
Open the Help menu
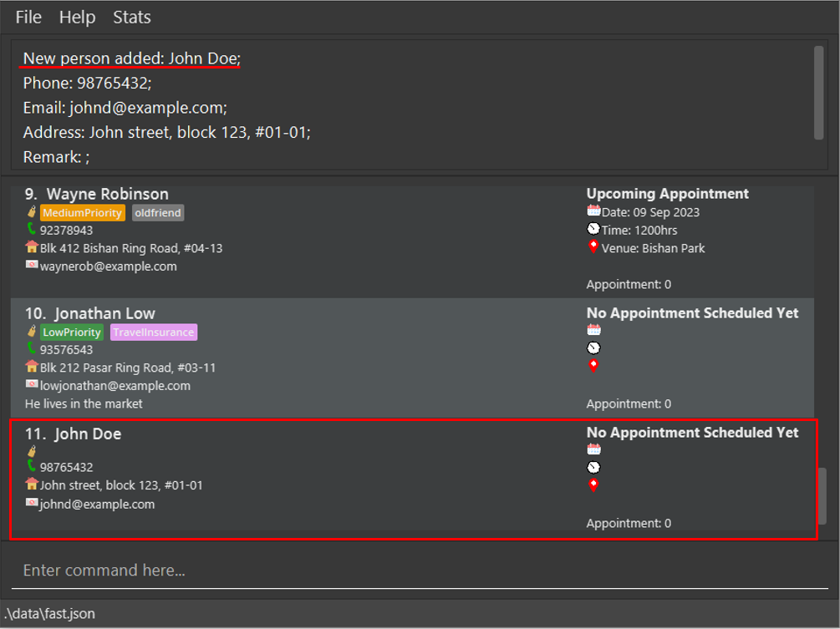[77, 18]
